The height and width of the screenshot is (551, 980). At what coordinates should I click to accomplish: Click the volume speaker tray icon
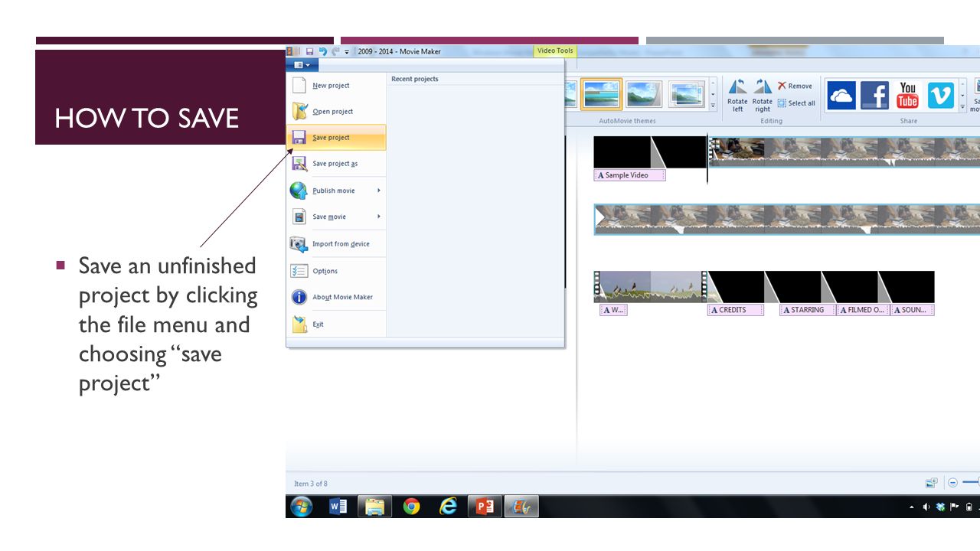click(x=926, y=507)
